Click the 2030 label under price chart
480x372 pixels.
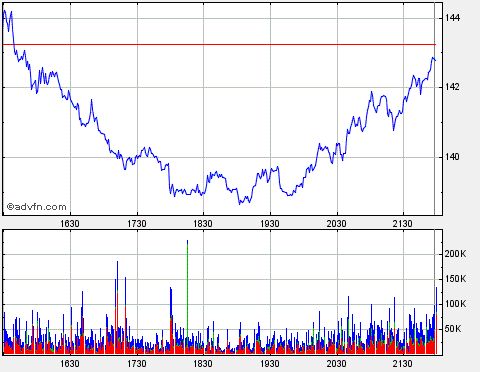click(x=337, y=224)
